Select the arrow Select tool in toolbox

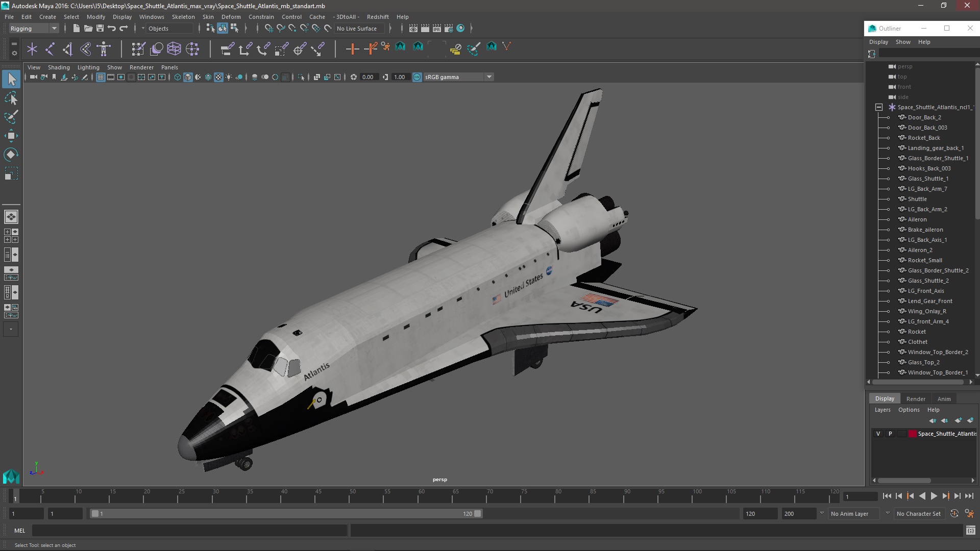click(x=11, y=79)
